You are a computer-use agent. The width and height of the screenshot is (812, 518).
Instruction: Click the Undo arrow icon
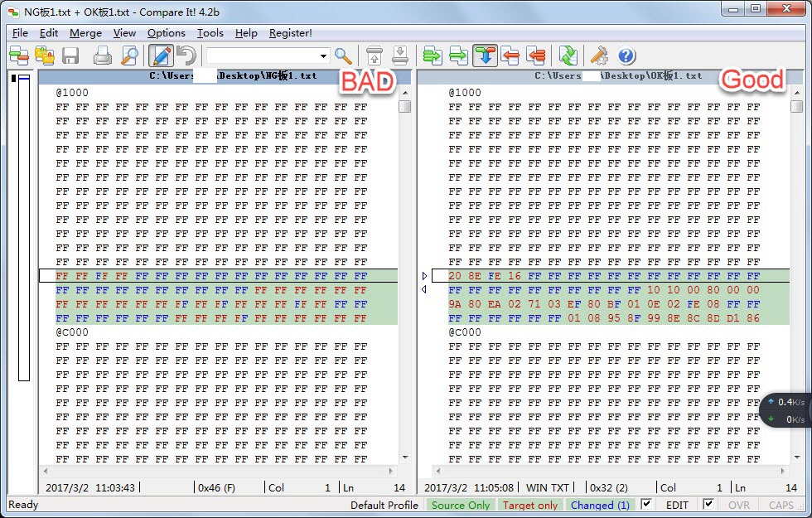[186, 56]
